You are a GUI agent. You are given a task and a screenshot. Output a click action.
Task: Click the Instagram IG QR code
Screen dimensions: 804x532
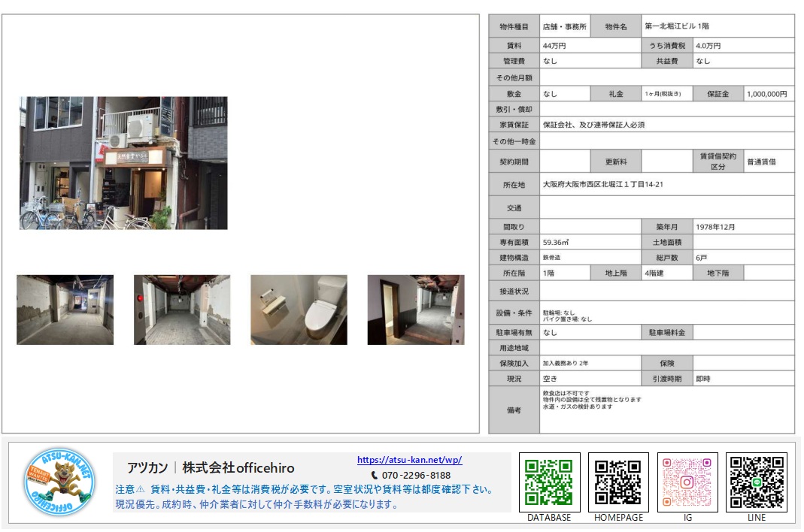pos(687,482)
